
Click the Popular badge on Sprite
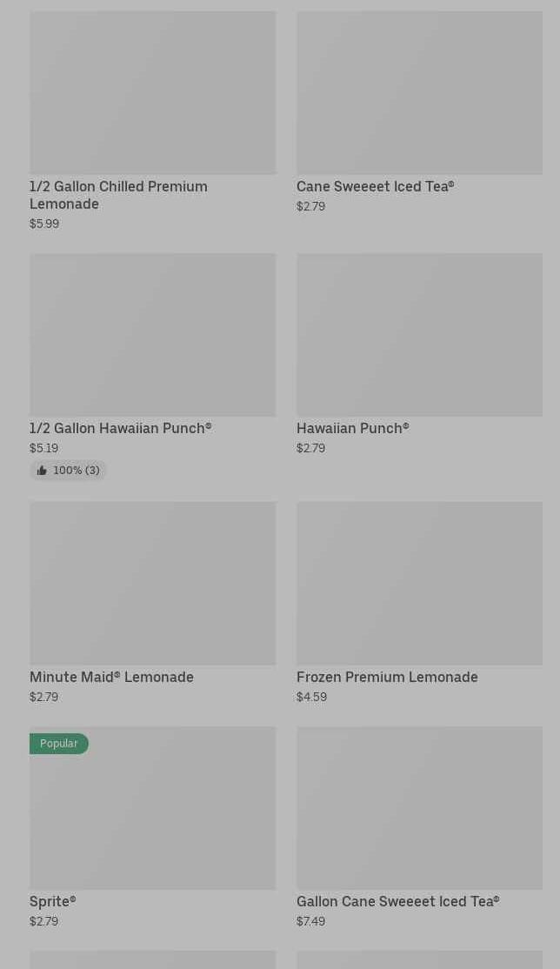(x=59, y=744)
